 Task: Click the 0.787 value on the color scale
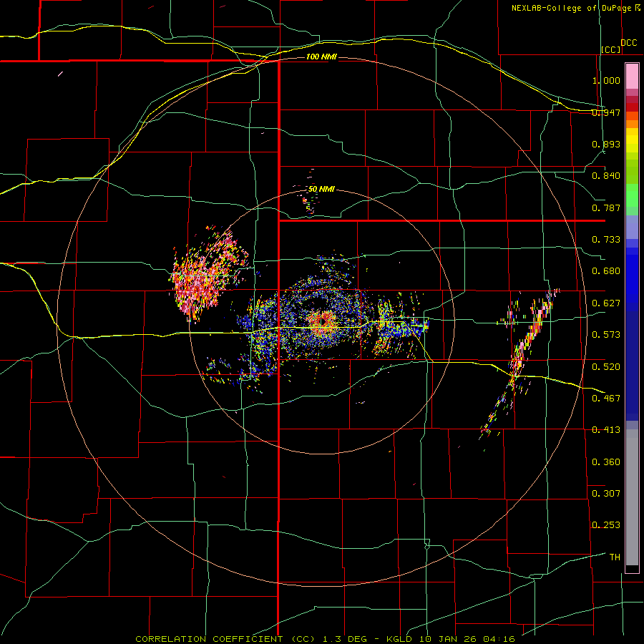coord(606,208)
